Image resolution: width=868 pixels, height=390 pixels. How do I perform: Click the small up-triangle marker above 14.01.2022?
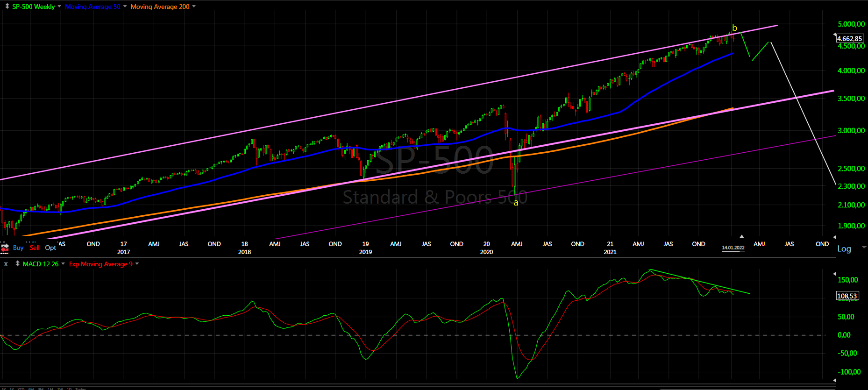(x=741, y=236)
